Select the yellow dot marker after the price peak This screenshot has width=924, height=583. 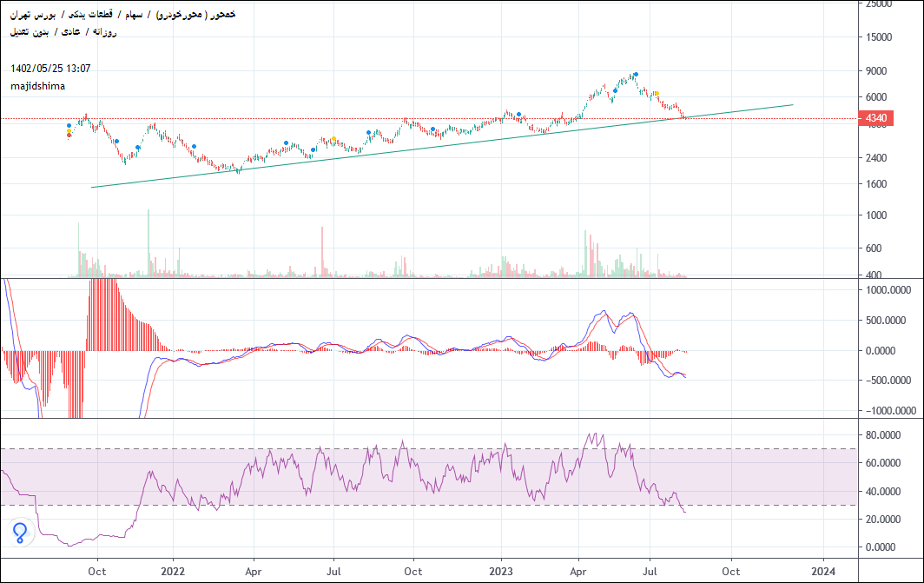click(656, 93)
